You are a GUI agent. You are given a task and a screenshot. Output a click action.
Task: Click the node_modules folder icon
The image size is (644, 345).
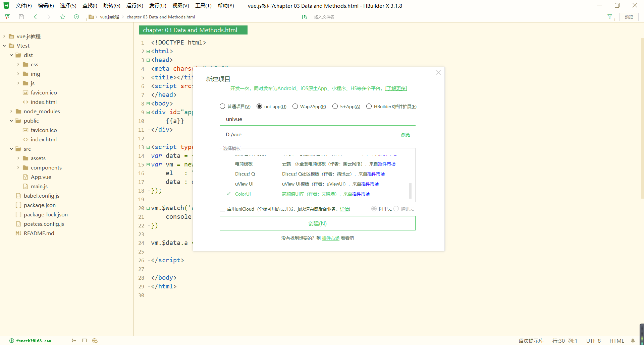tap(18, 111)
